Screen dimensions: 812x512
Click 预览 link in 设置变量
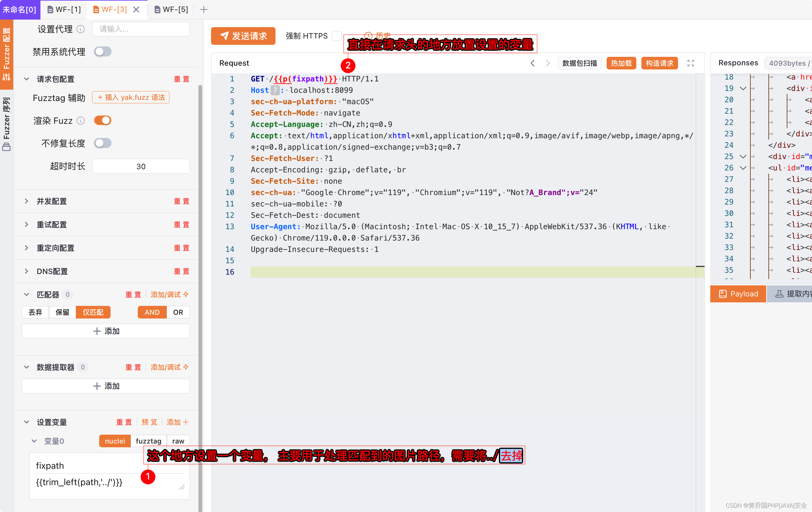point(149,422)
